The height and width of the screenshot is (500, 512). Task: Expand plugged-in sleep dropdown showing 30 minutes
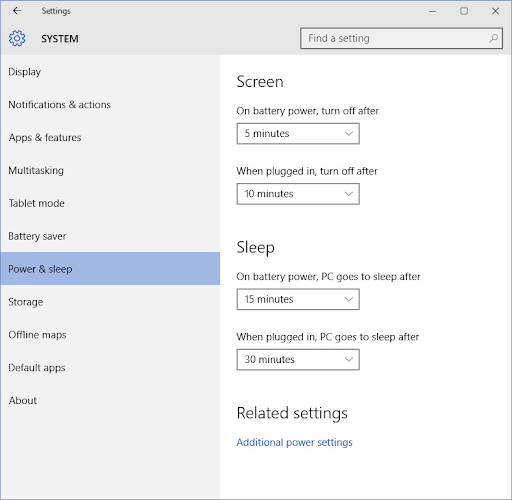(298, 360)
